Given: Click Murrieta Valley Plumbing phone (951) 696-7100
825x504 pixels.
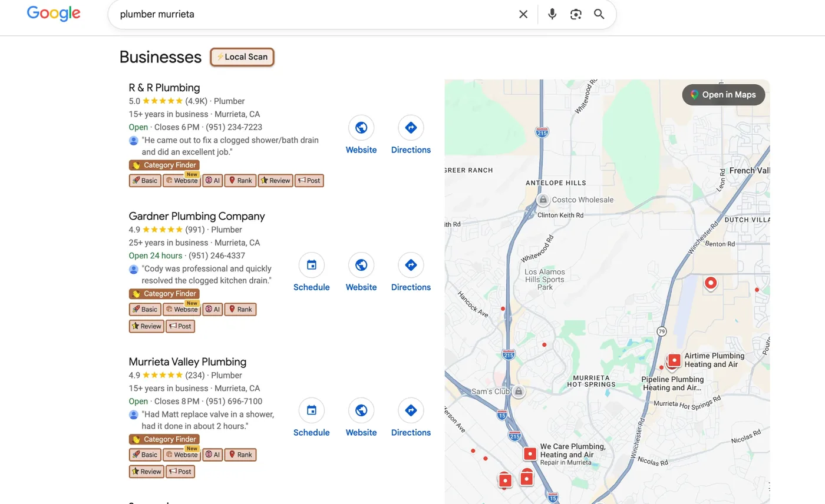Looking at the screenshot, I should pos(234,401).
